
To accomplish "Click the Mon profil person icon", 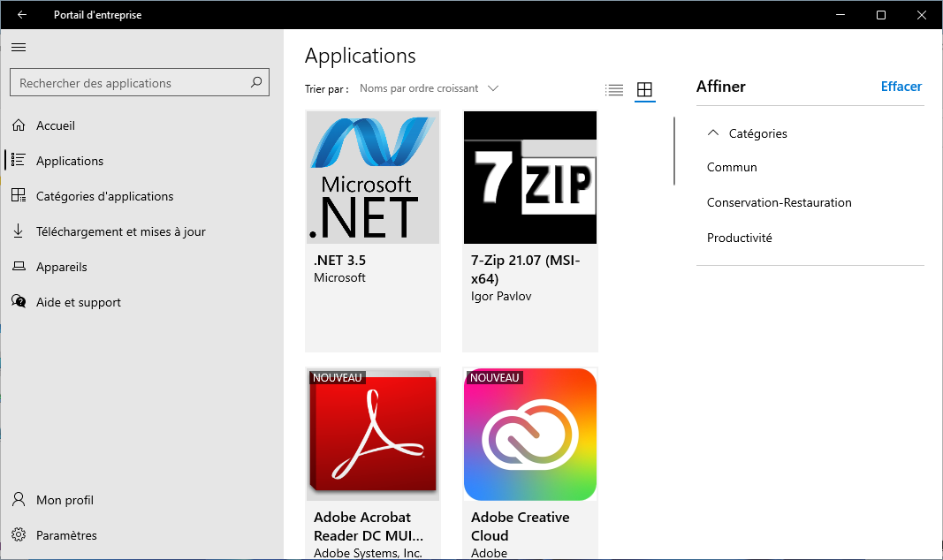I will 19,499.
